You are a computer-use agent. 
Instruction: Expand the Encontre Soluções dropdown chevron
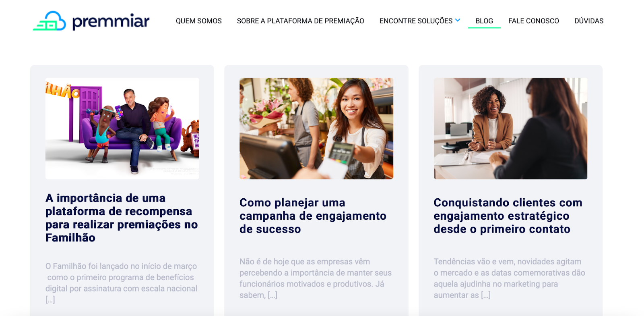(458, 20)
